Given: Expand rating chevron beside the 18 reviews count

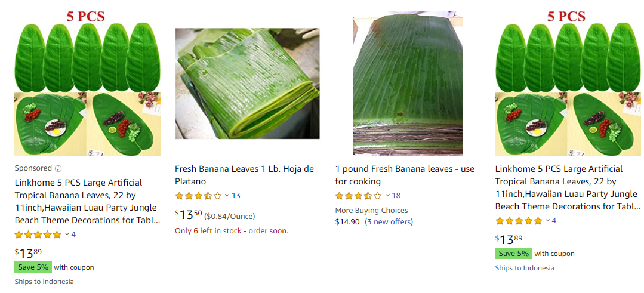Looking at the screenshot, I should click(387, 196).
